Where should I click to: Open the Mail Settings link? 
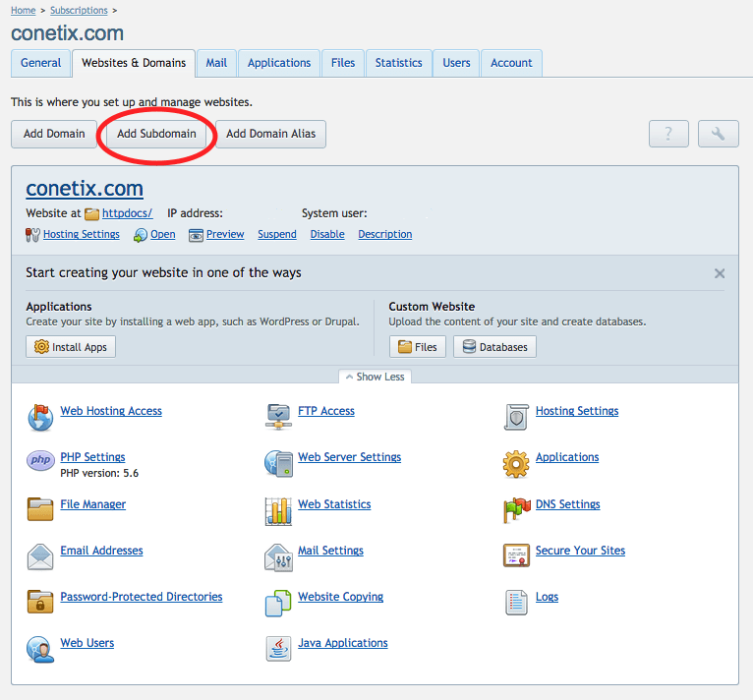coord(331,551)
